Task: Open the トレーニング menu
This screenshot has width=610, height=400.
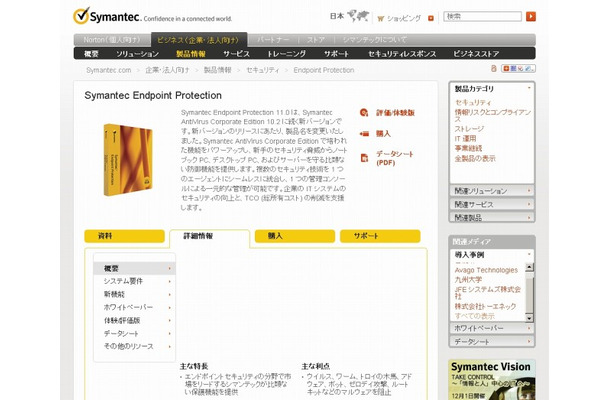Action: [286, 54]
